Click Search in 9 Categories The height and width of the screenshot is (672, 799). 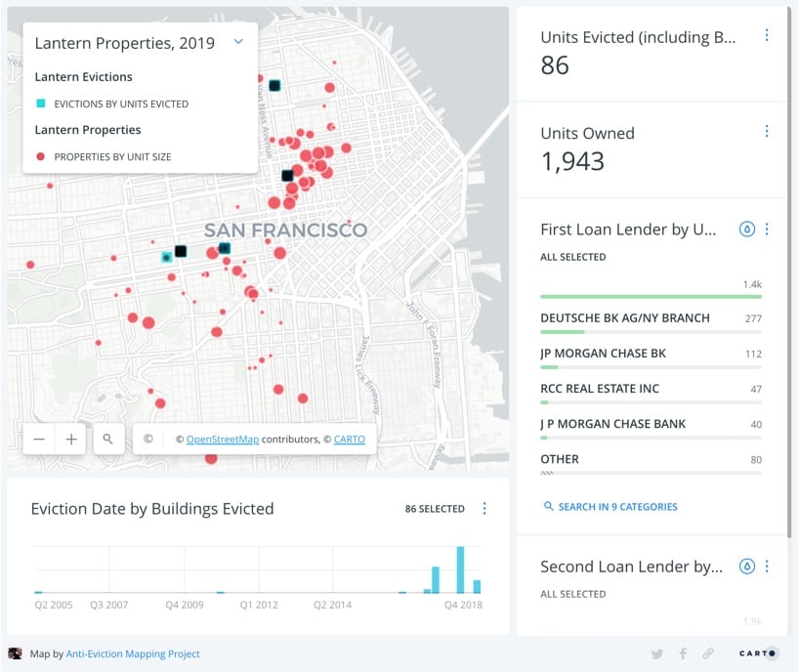(610, 507)
